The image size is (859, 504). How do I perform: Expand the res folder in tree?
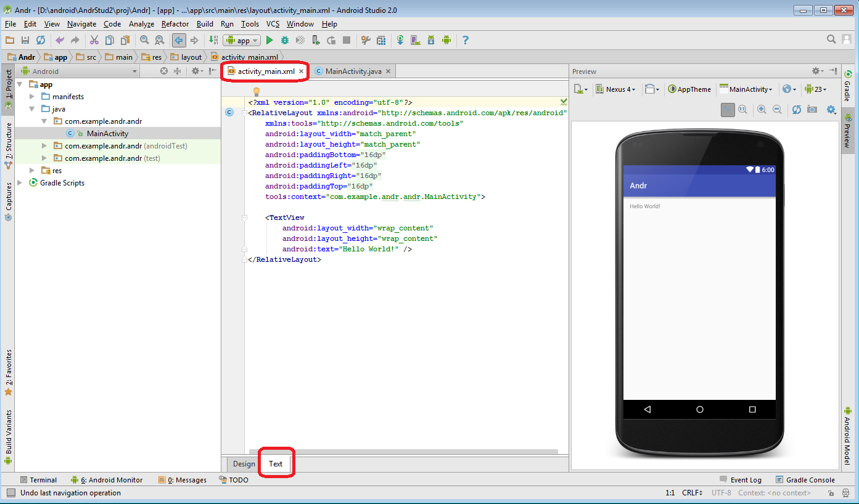click(33, 171)
